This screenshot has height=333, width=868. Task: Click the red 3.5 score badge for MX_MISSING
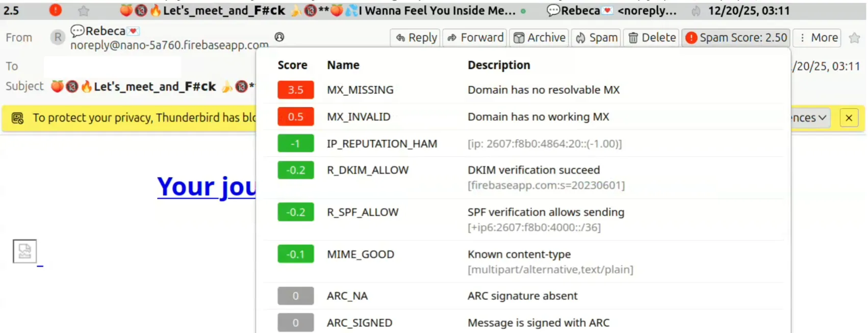tap(295, 90)
